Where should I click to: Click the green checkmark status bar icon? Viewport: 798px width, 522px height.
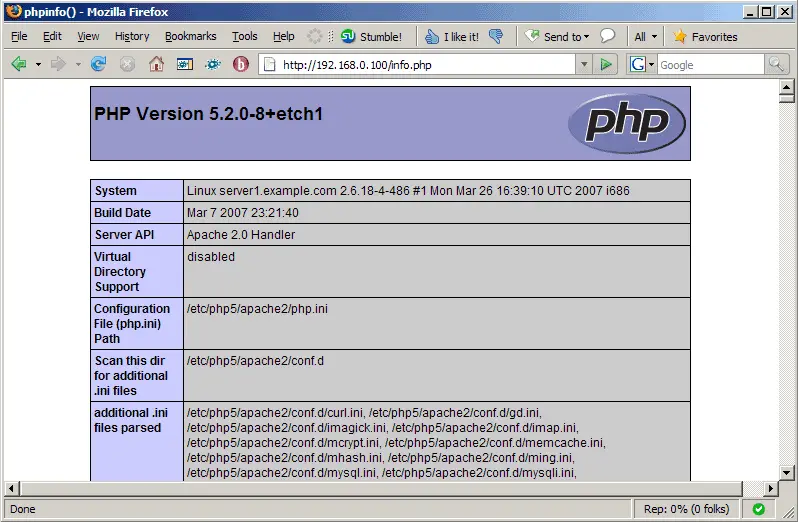click(758, 509)
